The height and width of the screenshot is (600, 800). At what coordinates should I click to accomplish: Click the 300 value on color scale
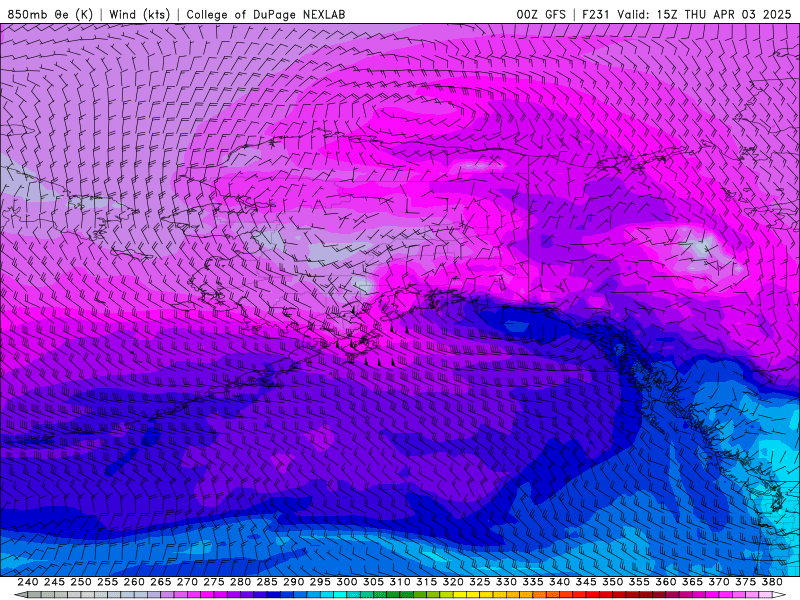[x=346, y=582]
